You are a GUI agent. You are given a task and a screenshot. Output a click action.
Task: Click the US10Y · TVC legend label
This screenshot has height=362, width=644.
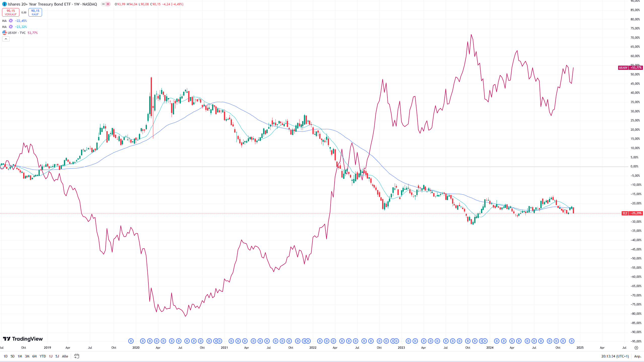17,33
